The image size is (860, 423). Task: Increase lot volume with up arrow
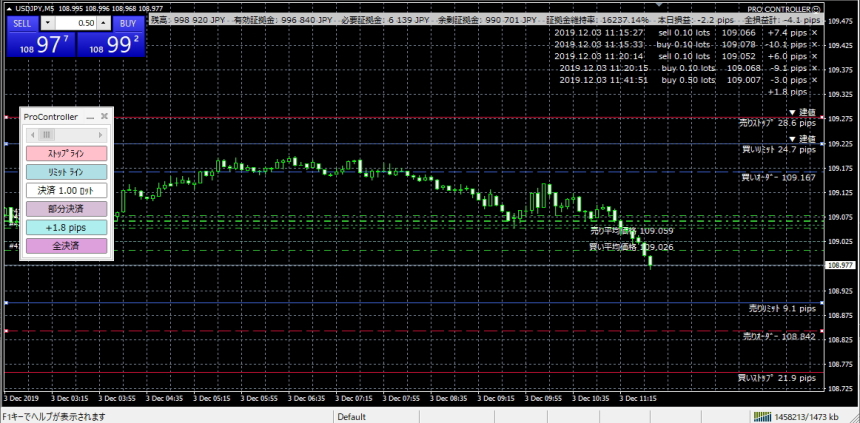[x=103, y=24]
